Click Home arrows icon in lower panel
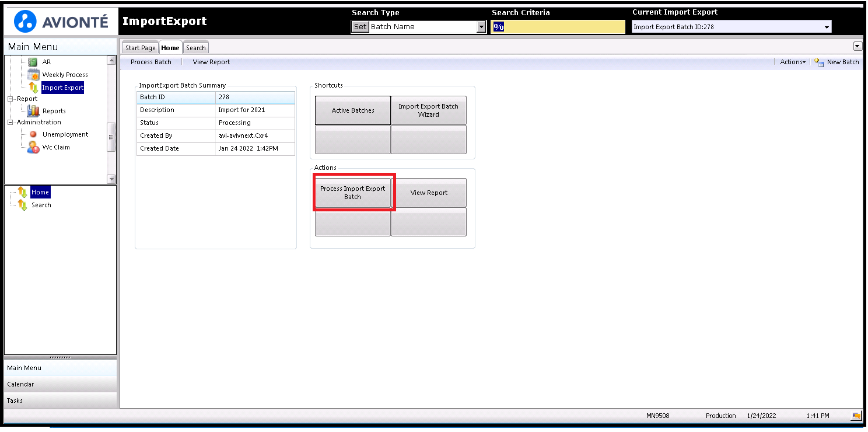This screenshot has height=432, width=868. coord(23,192)
